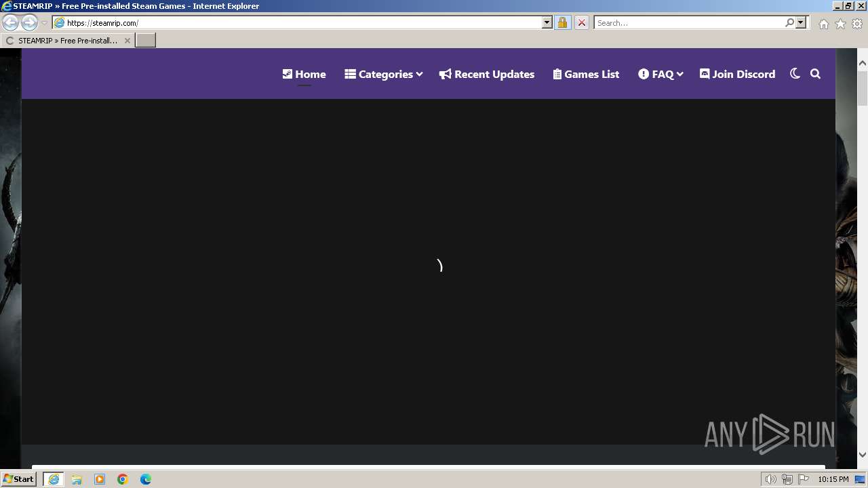Toggle dark mode moon icon
This screenshot has height=488, width=868.
tap(795, 74)
